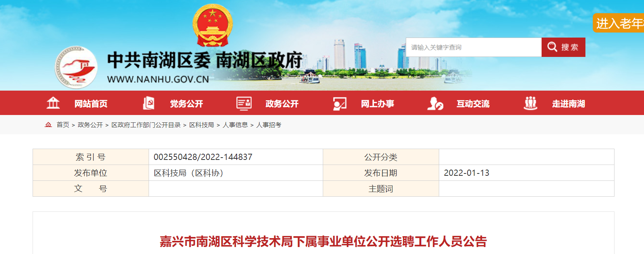Go to 人事招考 in breadcrumb
The image size is (644, 254).
pos(269,125)
